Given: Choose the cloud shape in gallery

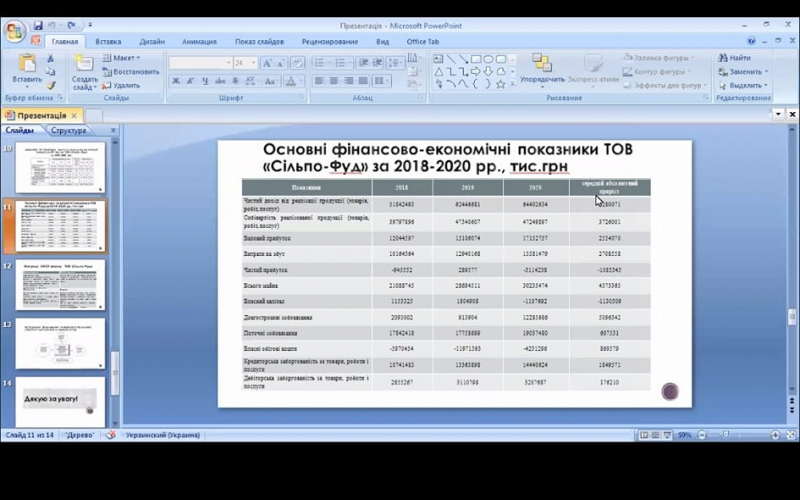Looking at the screenshot, I should [501, 72].
